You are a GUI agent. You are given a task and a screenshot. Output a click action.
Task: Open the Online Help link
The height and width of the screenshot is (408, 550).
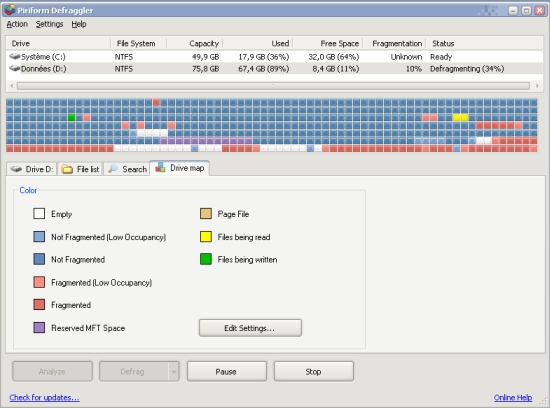click(x=512, y=397)
